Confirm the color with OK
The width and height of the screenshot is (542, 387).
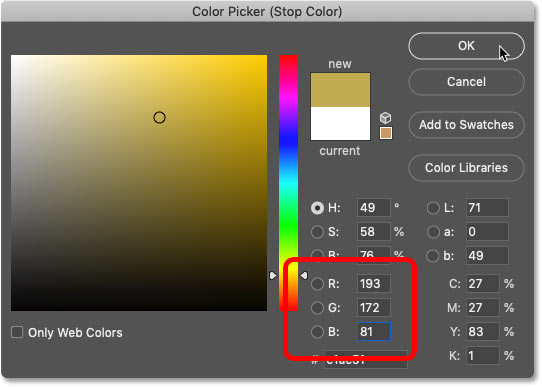pos(466,46)
